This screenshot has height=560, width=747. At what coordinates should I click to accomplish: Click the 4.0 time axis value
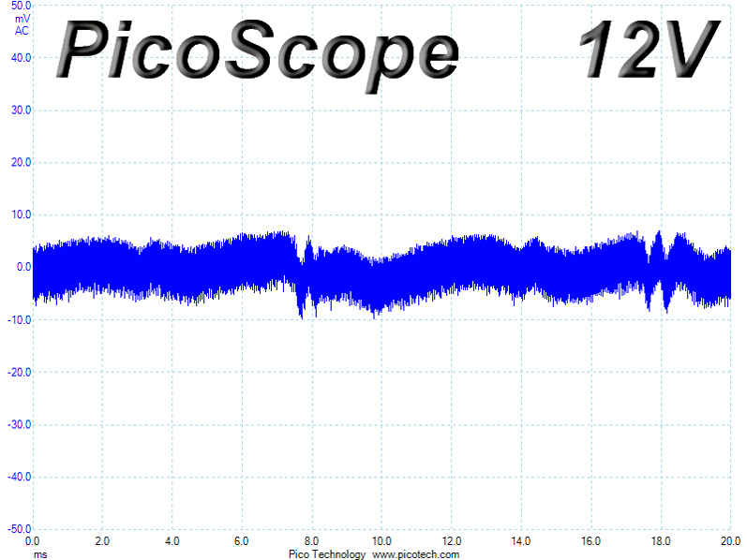tap(172, 541)
